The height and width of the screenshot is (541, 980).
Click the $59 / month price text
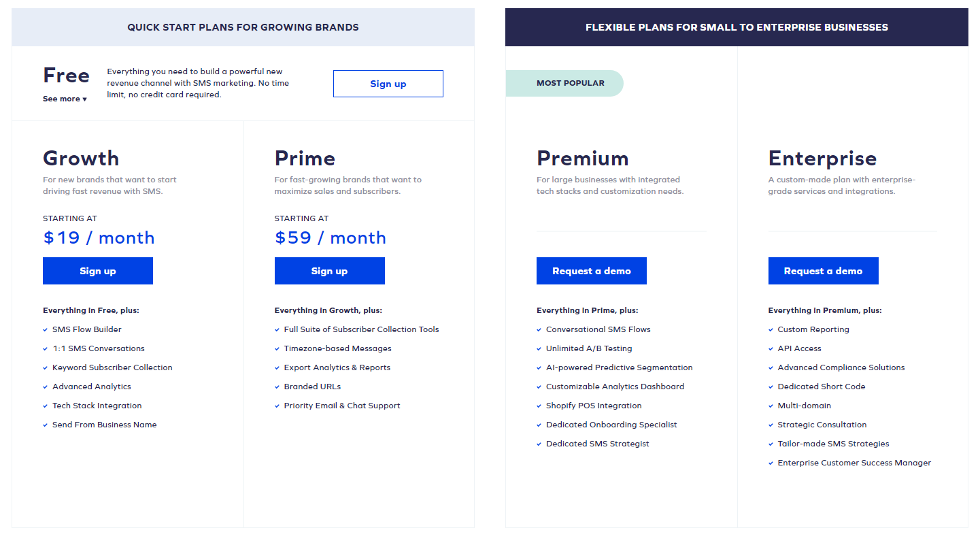coord(330,237)
